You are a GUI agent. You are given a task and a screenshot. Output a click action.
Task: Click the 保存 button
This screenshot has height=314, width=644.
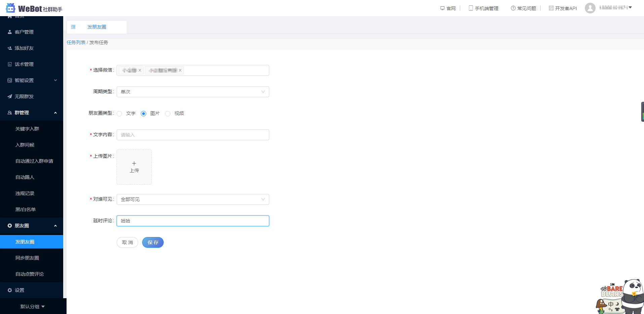tap(153, 242)
